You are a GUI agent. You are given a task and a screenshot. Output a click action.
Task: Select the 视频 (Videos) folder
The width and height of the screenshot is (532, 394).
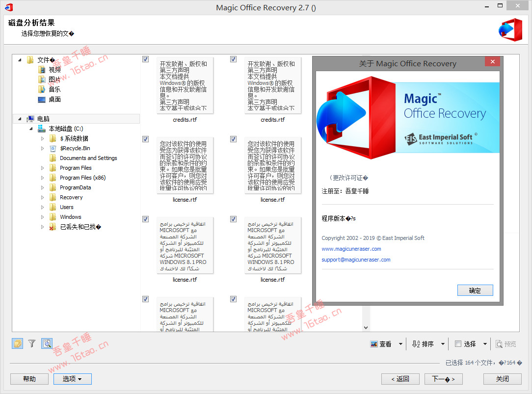(54, 70)
